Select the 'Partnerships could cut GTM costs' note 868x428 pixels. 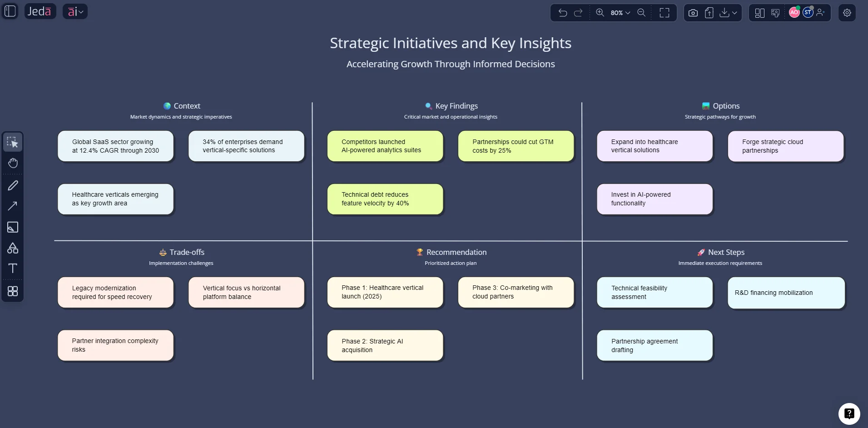[x=516, y=146]
